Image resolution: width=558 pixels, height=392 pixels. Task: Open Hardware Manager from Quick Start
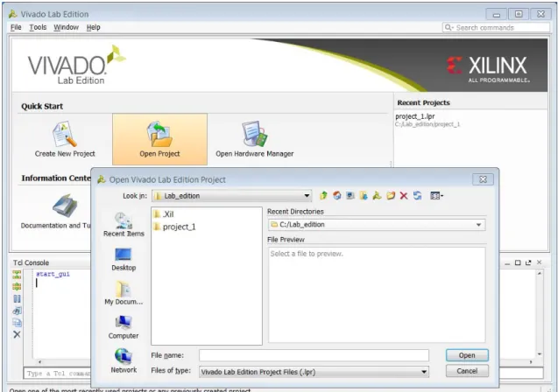click(254, 139)
